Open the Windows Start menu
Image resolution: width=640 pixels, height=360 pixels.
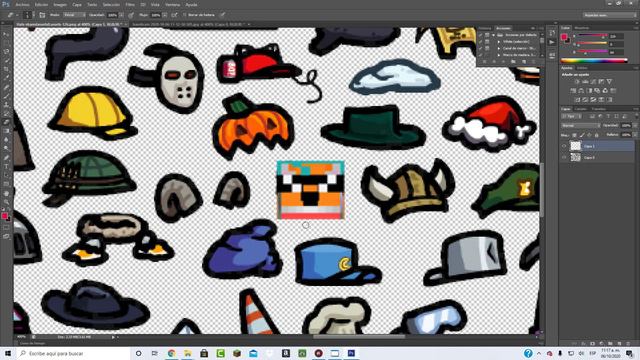(x=8, y=353)
